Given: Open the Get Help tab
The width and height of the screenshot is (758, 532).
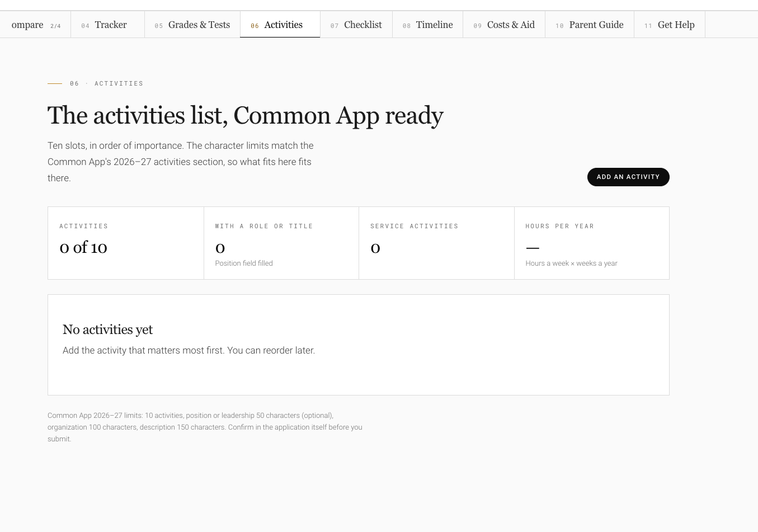Looking at the screenshot, I should coord(670,25).
